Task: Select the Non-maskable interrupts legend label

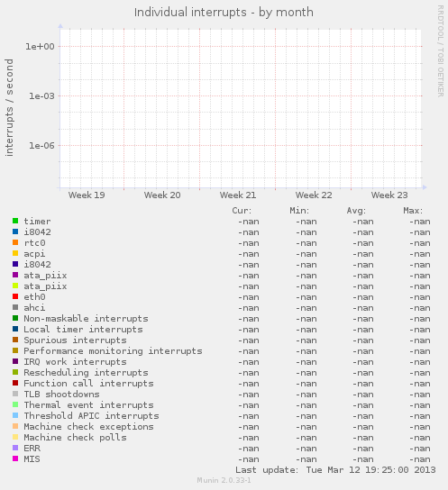Action: tap(86, 319)
